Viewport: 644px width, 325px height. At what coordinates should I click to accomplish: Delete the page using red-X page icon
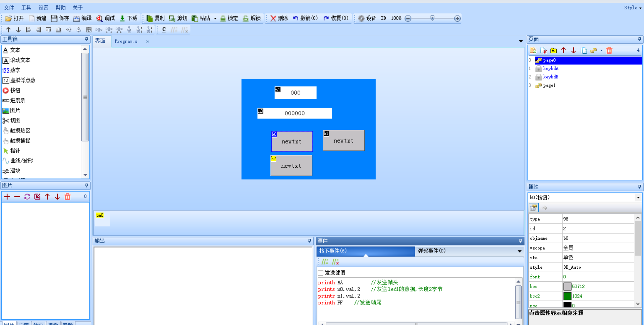click(543, 50)
